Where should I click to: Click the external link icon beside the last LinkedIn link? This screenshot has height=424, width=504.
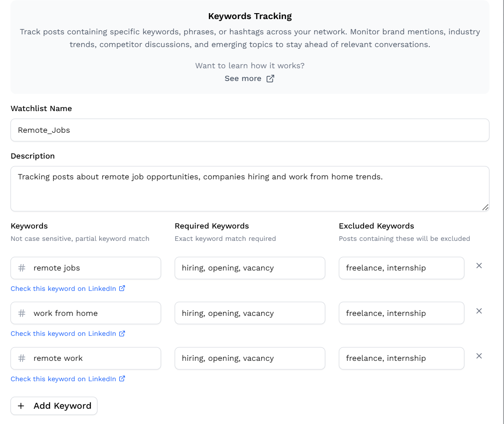[122, 379]
